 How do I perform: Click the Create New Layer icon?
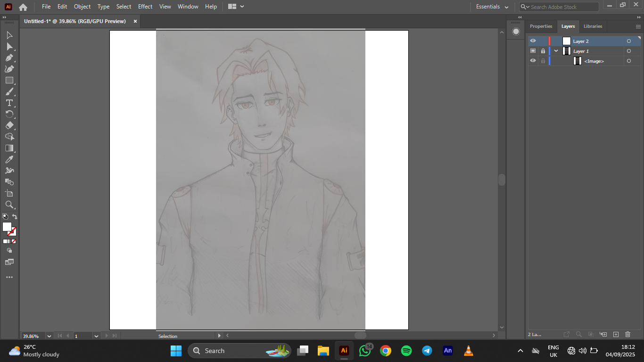tap(616, 334)
